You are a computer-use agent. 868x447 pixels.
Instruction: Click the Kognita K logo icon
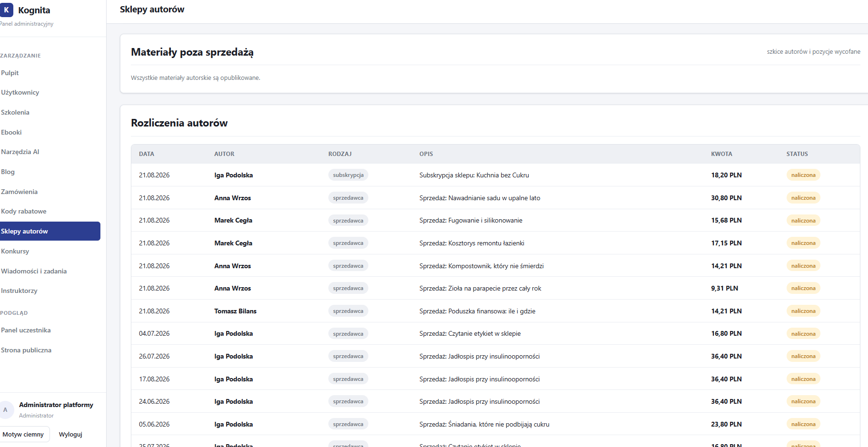click(x=6, y=10)
